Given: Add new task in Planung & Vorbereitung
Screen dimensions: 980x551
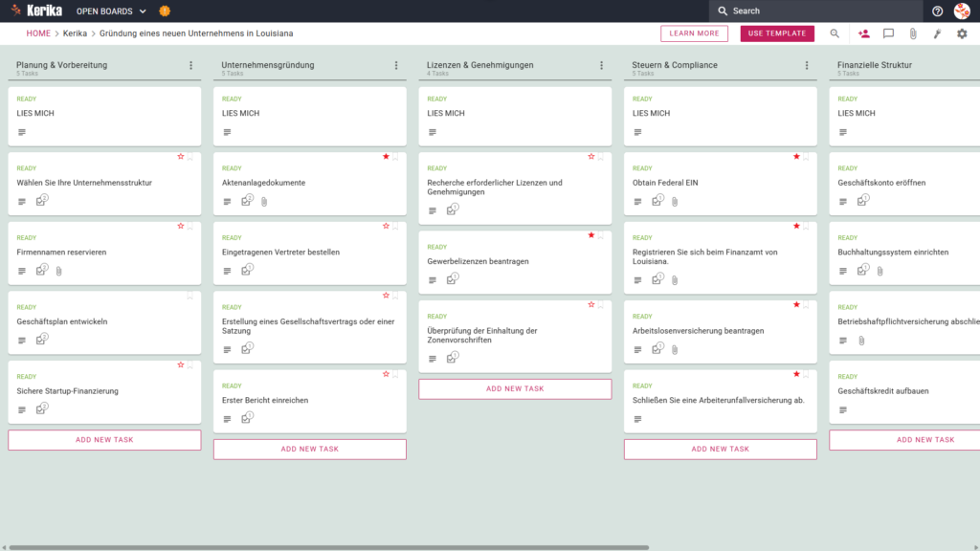Looking at the screenshot, I should pyautogui.click(x=104, y=440).
